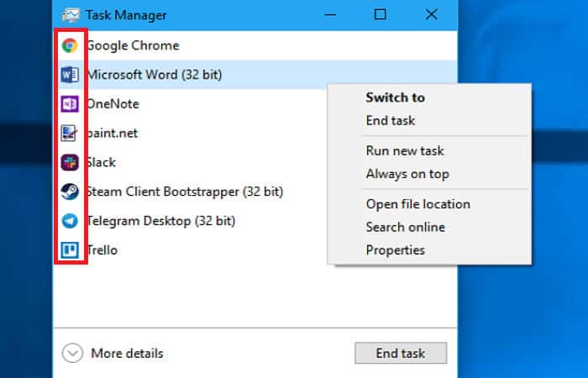Screen dimensions: 588x378
Task: Select the OneNote row text
Action: click(x=113, y=104)
